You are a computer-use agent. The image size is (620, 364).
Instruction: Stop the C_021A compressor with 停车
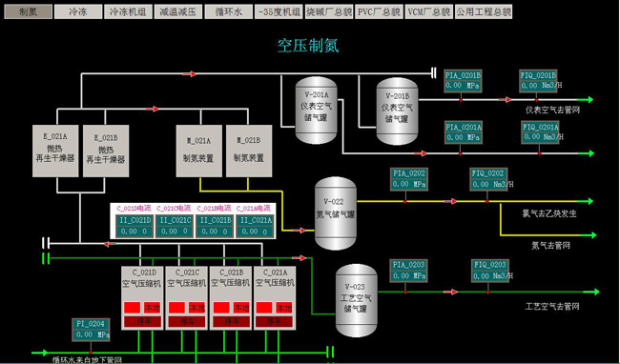pyautogui.click(x=274, y=322)
